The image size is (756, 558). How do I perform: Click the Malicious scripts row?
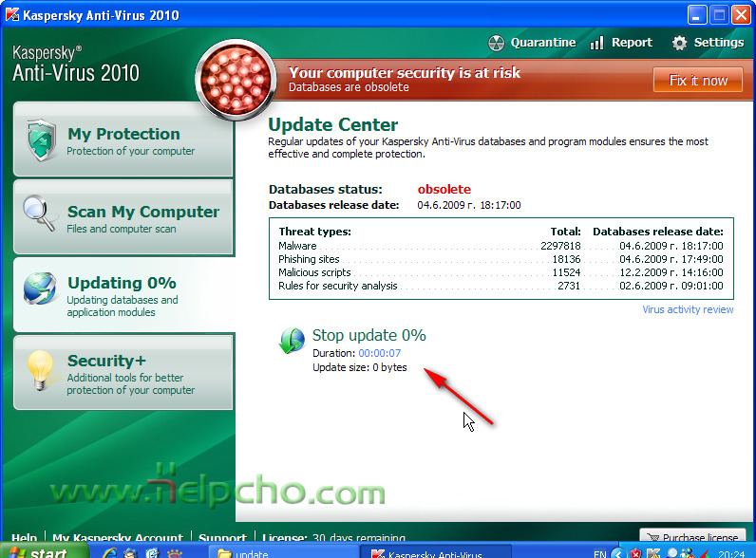(501, 272)
